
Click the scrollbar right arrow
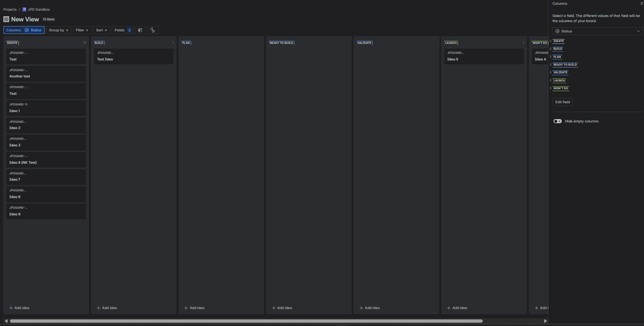[545, 321]
